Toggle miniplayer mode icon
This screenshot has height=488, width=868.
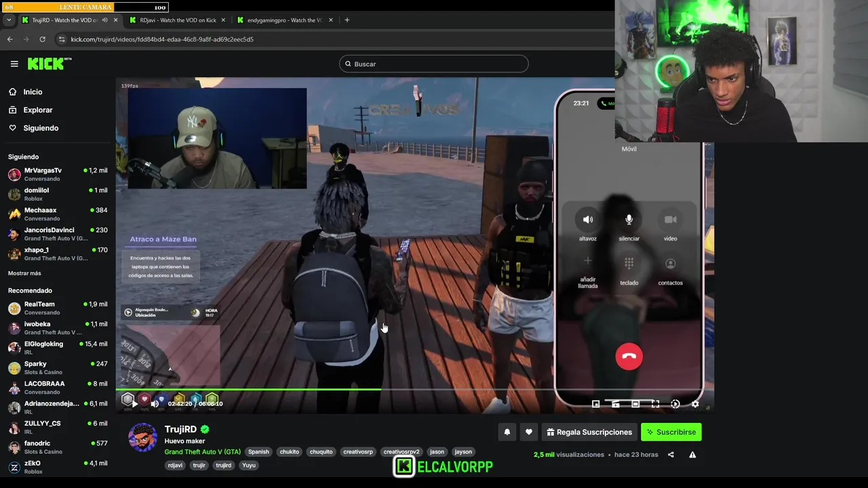coord(595,404)
